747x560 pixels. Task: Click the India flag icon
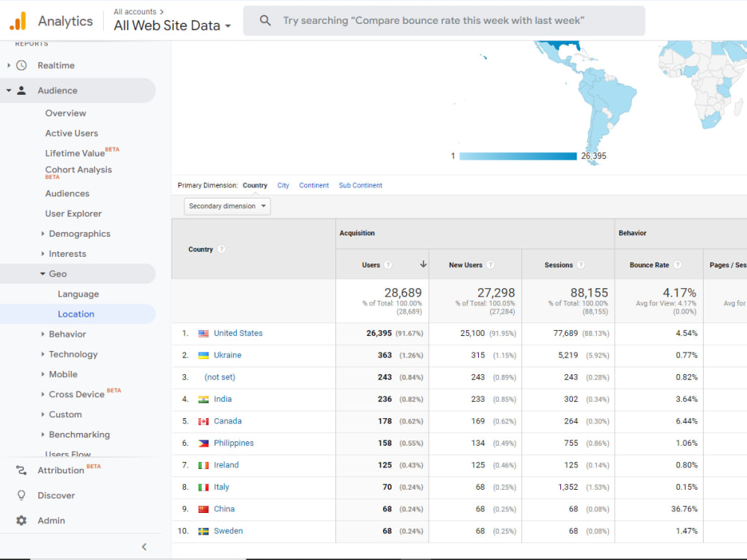tap(203, 399)
